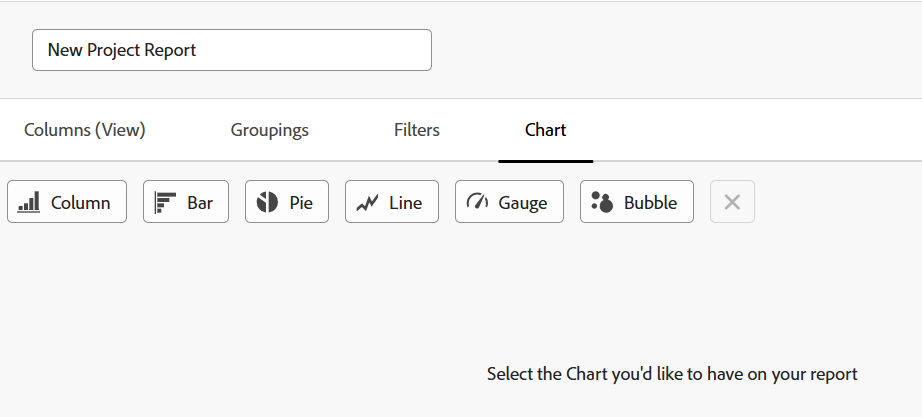Go to the Filters tab

point(417,130)
